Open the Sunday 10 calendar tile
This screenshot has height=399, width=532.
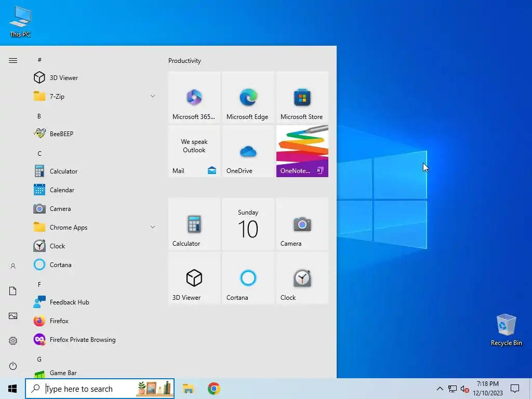click(x=248, y=224)
